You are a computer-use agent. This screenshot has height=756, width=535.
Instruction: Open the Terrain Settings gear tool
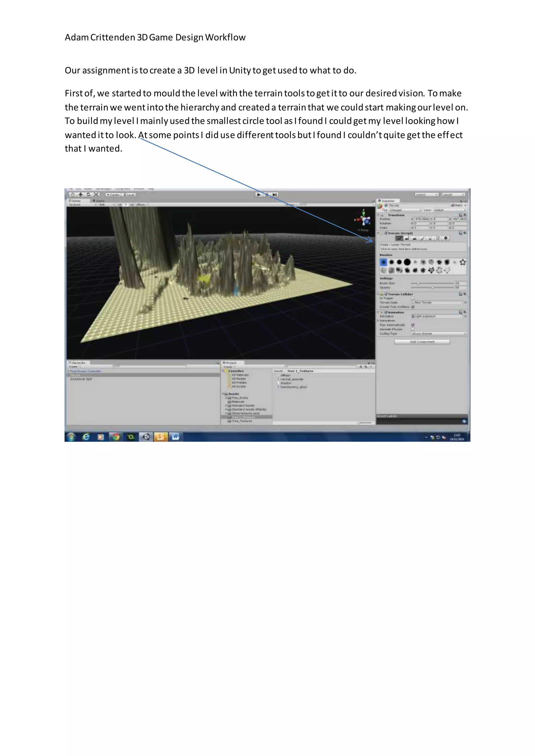[x=446, y=238]
